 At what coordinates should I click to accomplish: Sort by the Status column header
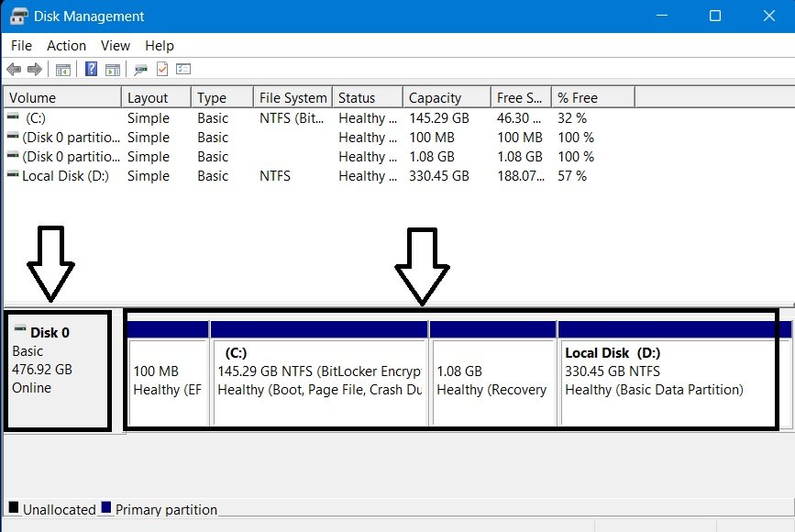[368, 97]
